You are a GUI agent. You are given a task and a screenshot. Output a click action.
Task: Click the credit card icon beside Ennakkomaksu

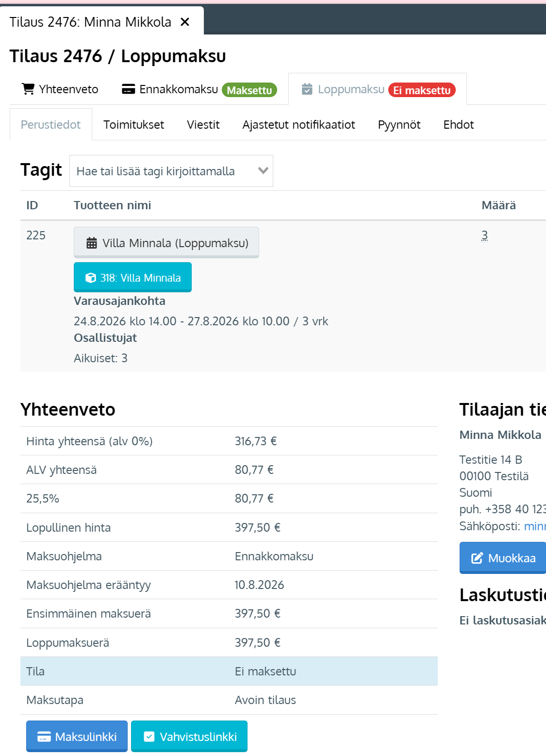point(128,89)
